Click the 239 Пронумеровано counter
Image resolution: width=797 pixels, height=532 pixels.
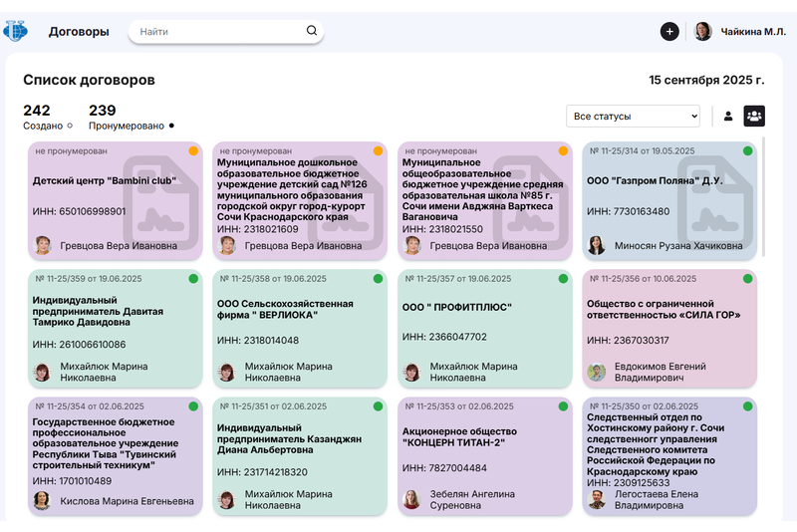tap(132, 118)
